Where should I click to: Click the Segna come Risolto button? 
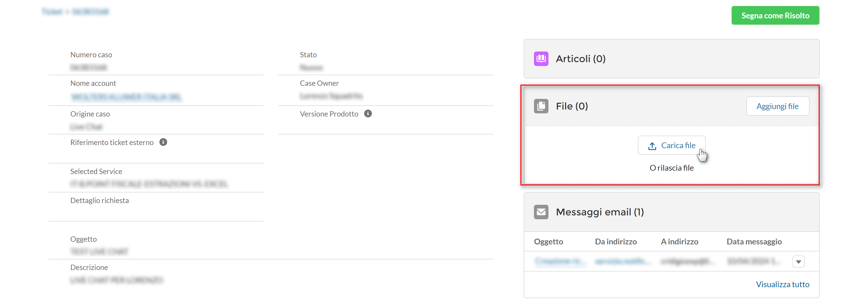[775, 15]
